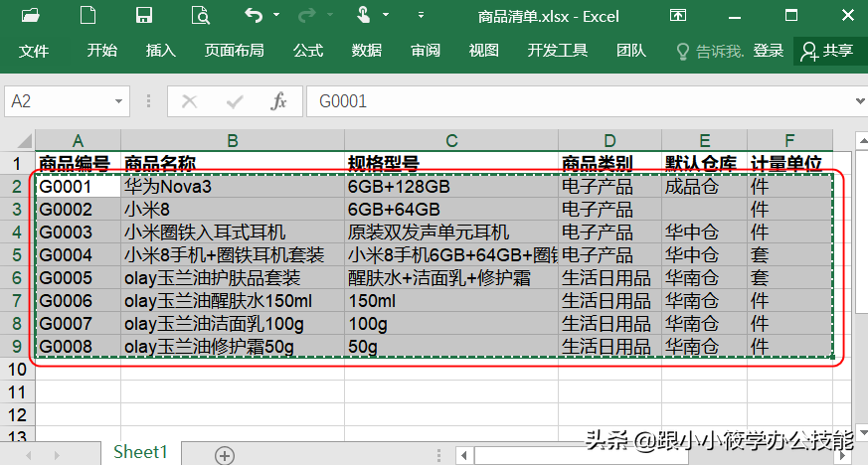Screen dimensions: 868x465
Task: Click next sheet navigation arrow
Action: tap(57, 456)
